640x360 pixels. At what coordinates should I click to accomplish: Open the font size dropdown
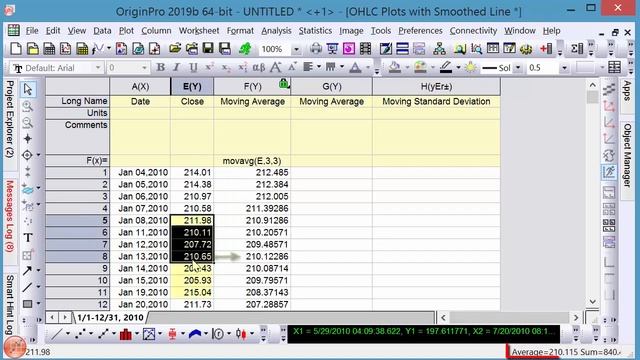click(144, 68)
